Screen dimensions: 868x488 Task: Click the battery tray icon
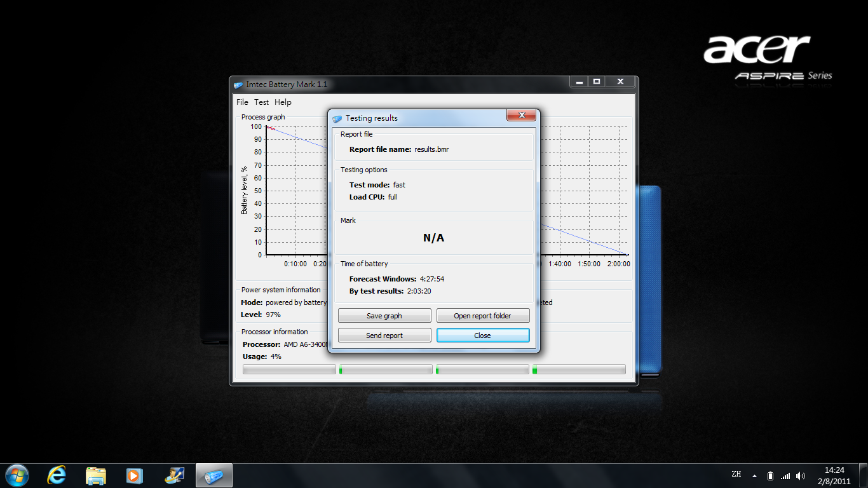(x=770, y=476)
